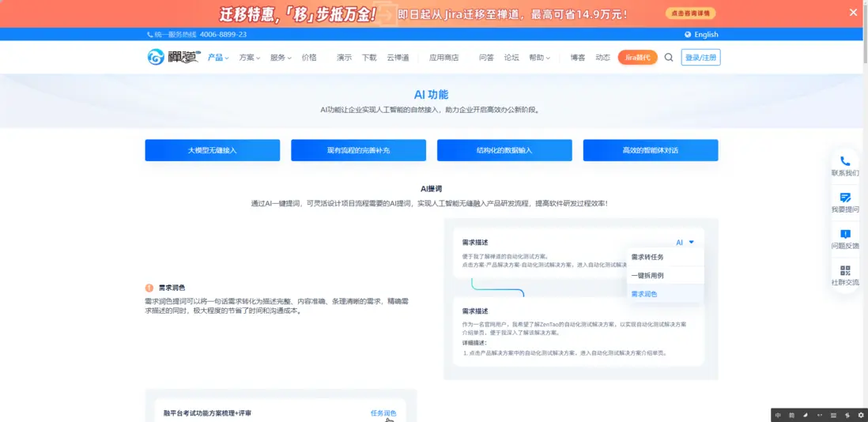Open site search magnifier icon

(669, 57)
